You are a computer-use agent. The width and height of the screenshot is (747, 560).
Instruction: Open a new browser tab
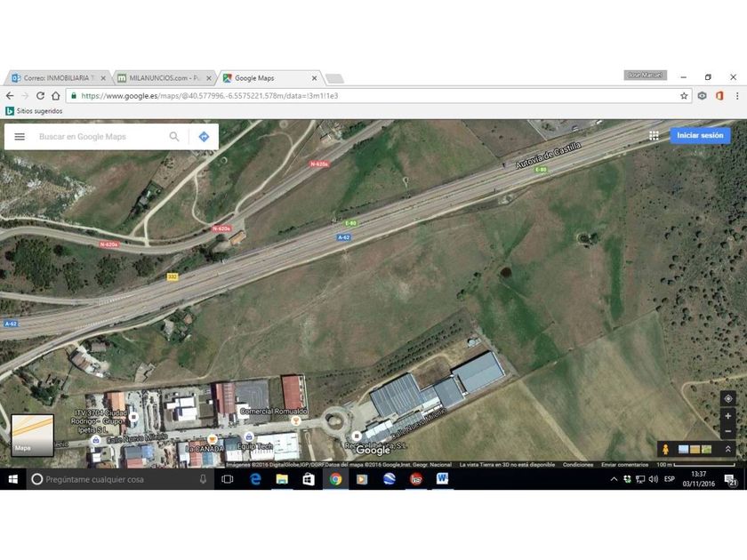[334, 78]
